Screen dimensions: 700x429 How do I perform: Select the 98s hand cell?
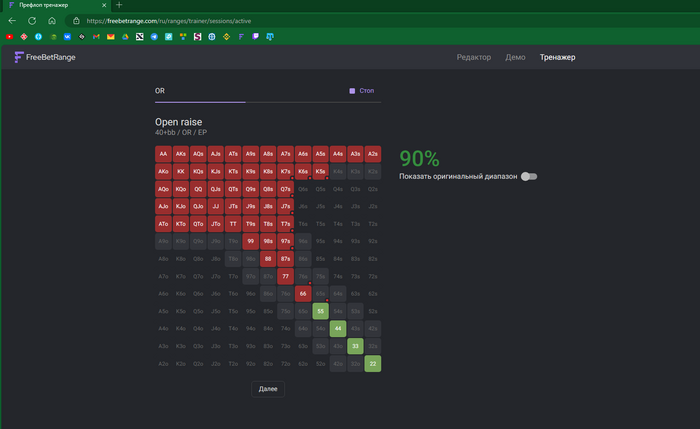[268, 241]
